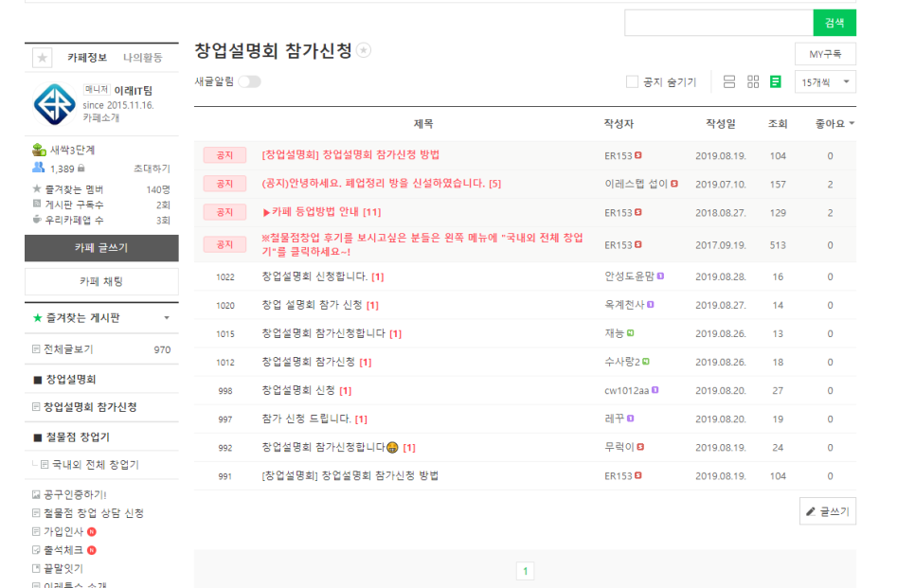Click the 글쓰기 write button with pencil icon
915x588 pixels.
point(828,511)
